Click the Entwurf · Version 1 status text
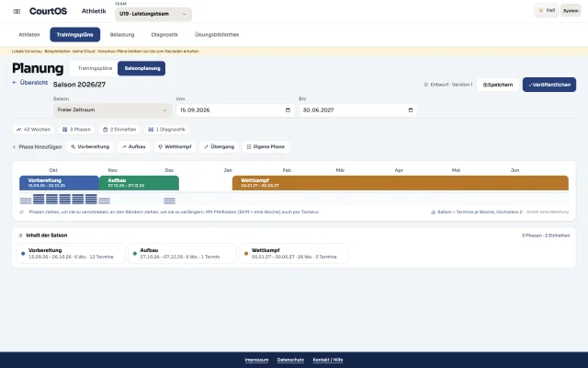The image size is (588, 368). (x=451, y=85)
